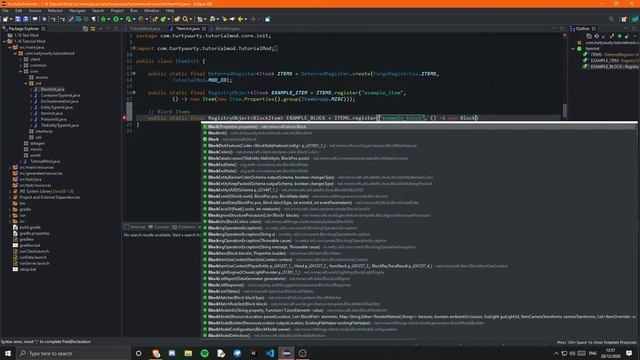The image size is (640, 360).
Task: Select EnchantmentInit.java in Package Explorer
Action: click(59, 101)
